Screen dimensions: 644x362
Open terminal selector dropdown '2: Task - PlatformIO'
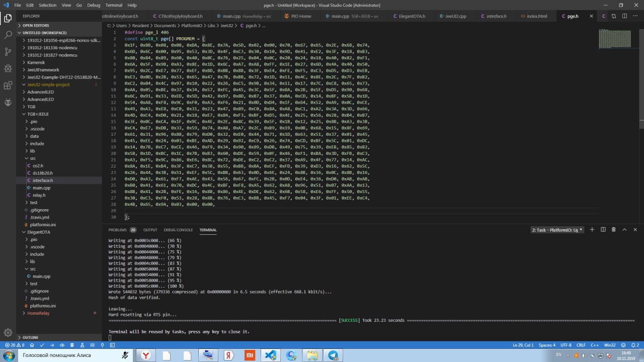(557, 230)
